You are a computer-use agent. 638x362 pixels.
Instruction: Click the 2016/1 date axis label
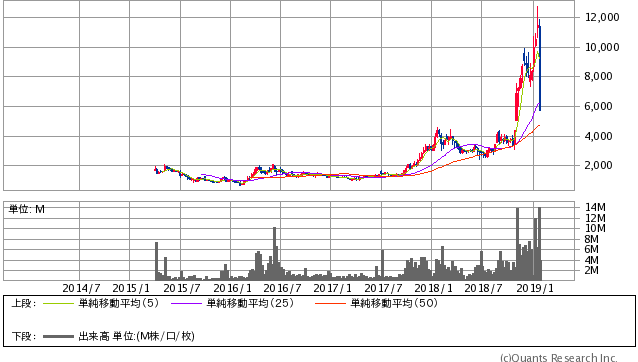232,288
